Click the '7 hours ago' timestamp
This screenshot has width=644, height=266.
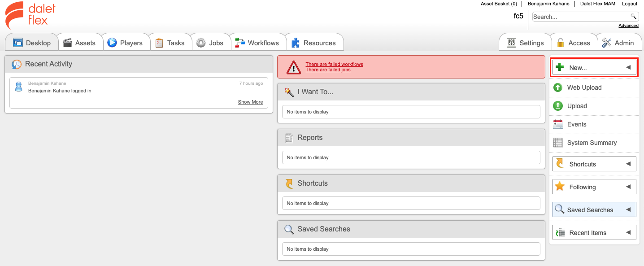coord(251,83)
